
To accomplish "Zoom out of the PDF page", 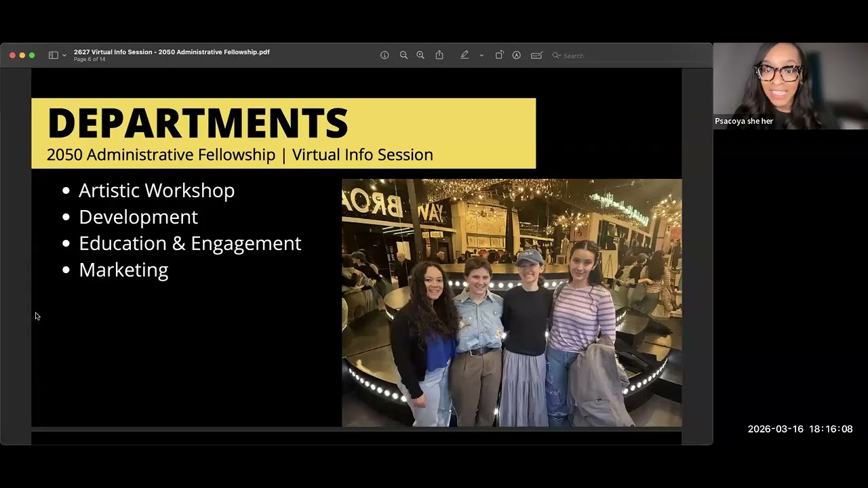I will click(403, 56).
